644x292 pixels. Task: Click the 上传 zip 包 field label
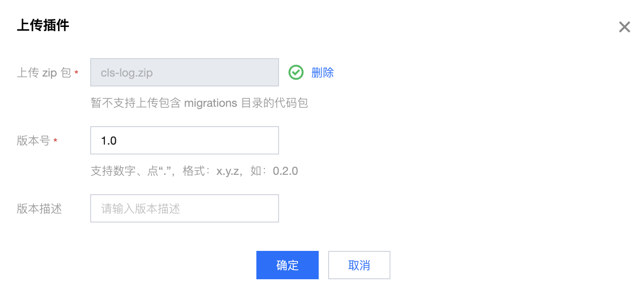pyautogui.click(x=44, y=73)
